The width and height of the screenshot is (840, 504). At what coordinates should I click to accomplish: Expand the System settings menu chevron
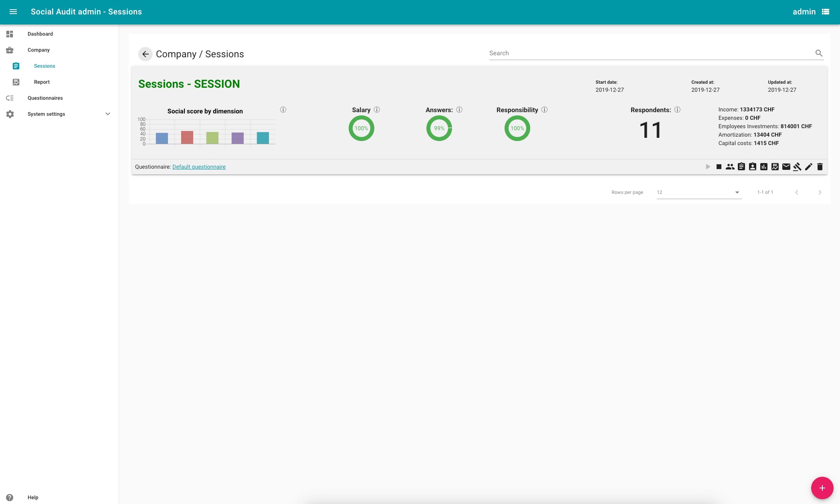click(107, 114)
